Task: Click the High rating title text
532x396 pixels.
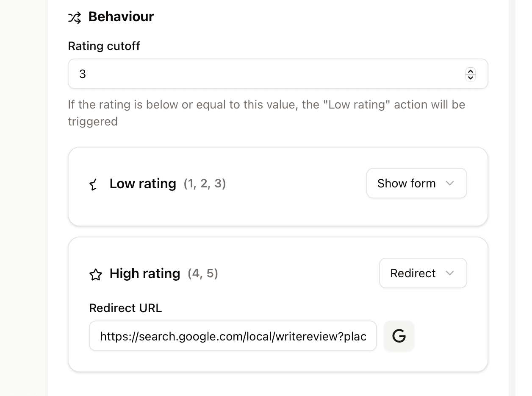Action: [x=145, y=273]
